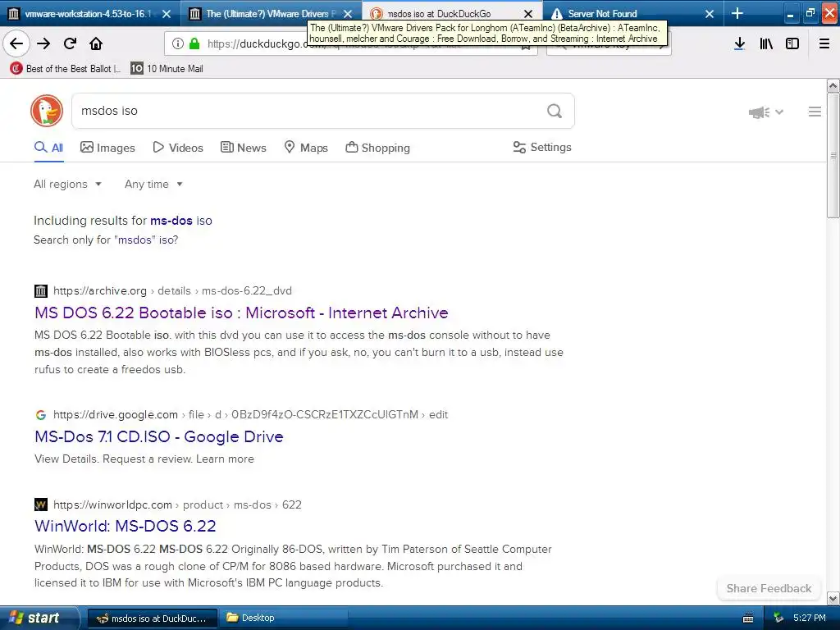Search only for "msdos" iso

(106, 240)
